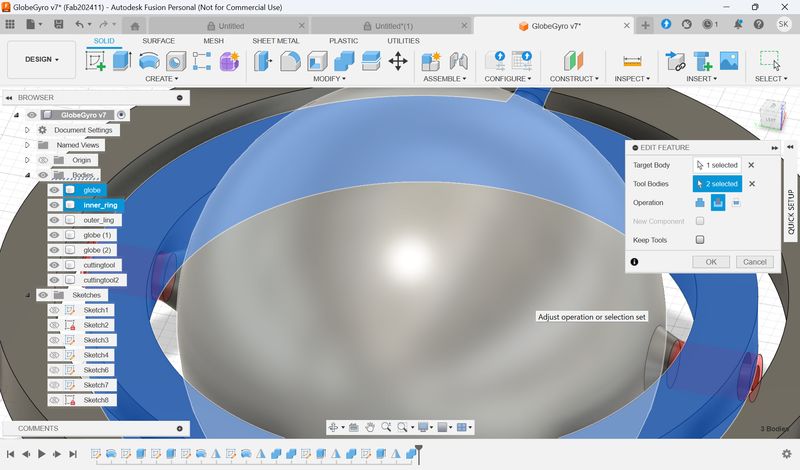Select the Insert Derive icon

[x=676, y=61]
